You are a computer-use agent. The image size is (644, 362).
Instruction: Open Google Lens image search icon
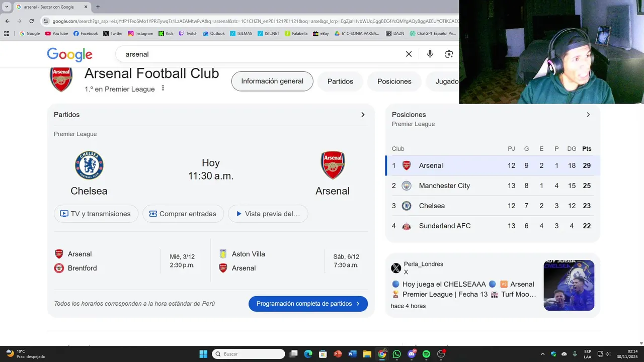tap(449, 54)
